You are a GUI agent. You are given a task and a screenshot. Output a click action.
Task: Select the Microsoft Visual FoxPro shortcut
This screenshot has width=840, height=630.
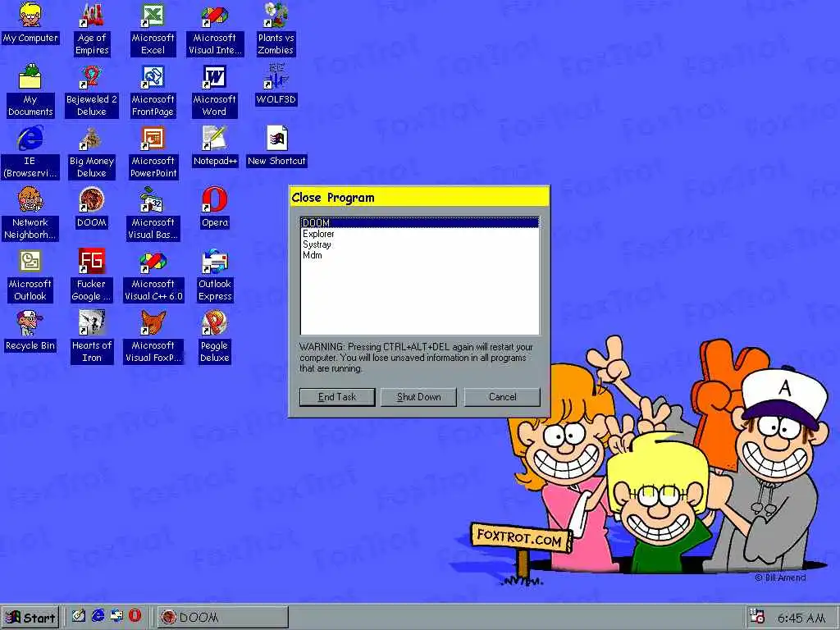(153, 337)
